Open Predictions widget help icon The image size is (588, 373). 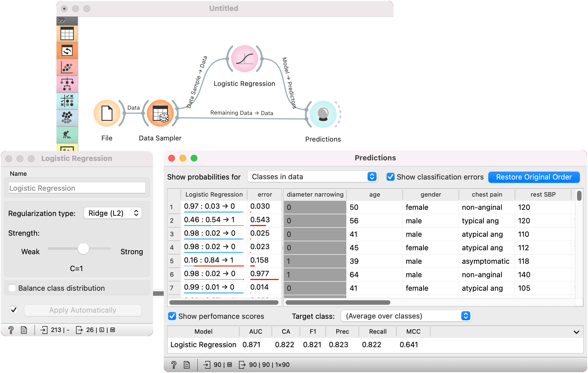[x=174, y=365]
